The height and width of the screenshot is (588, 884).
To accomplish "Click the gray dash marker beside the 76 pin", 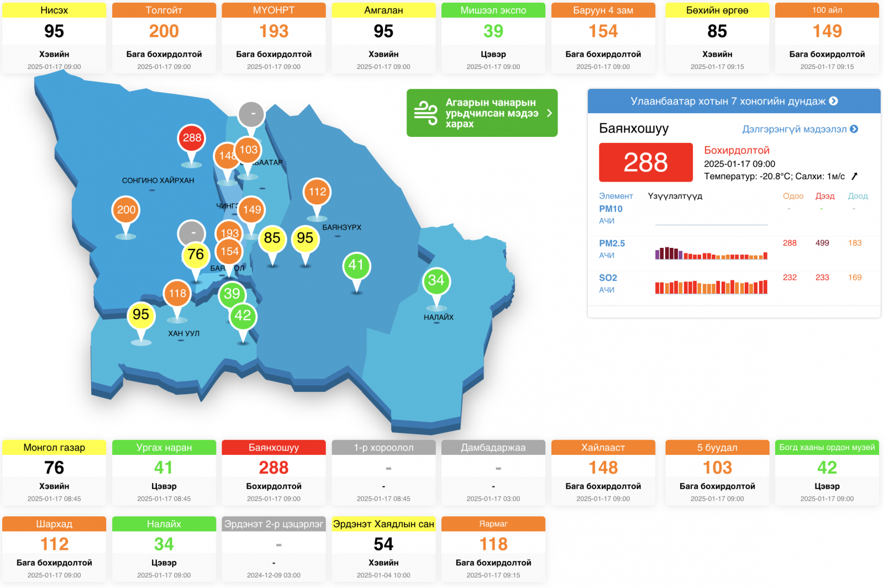I will [x=192, y=232].
